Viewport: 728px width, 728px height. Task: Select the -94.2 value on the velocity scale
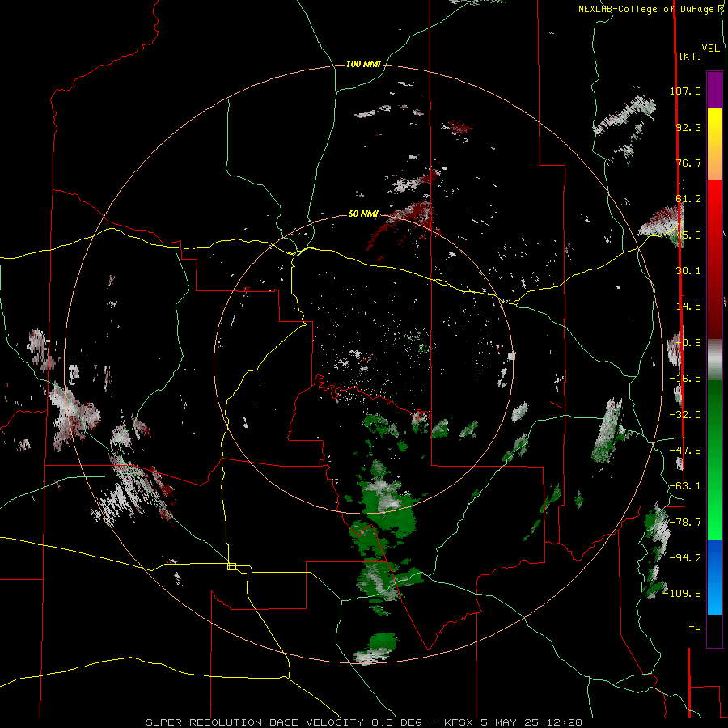click(x=685, y=558)
